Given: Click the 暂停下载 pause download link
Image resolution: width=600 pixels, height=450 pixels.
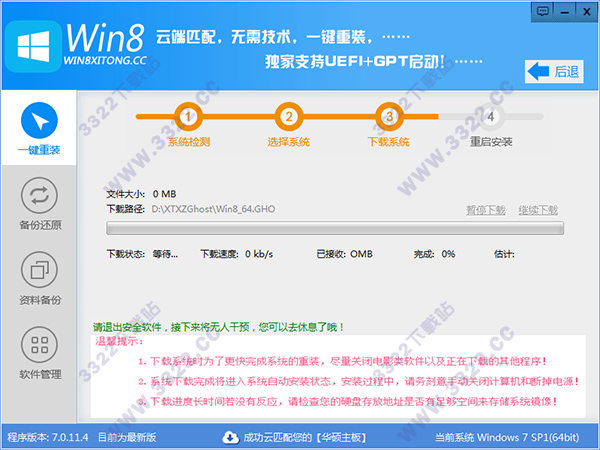Looking at the screenshot, I should click(x=486, y=210).
